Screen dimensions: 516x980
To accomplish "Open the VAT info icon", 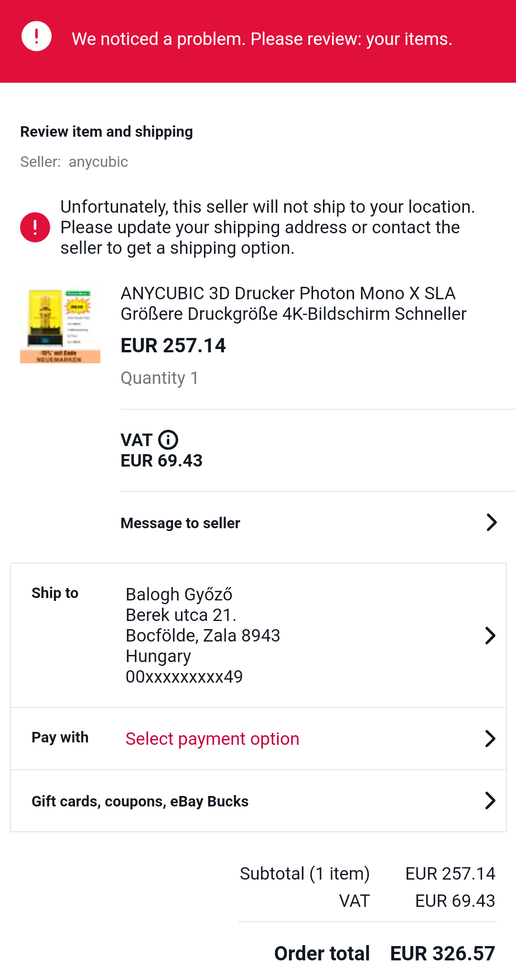I will (168, 440).
